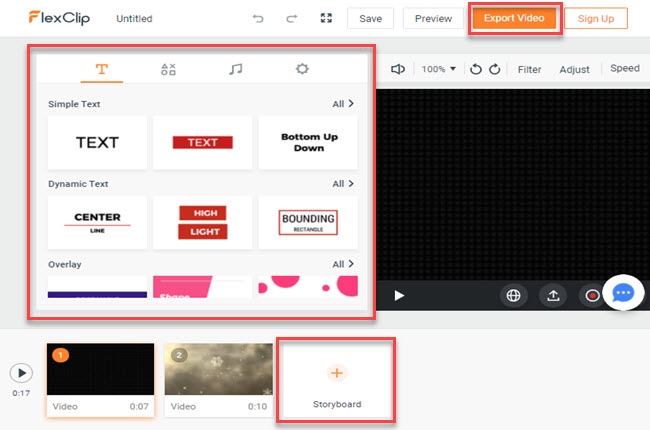Switch to the Text tab
The width and height of the screenshot is (650, 430).
coord(102,69)
